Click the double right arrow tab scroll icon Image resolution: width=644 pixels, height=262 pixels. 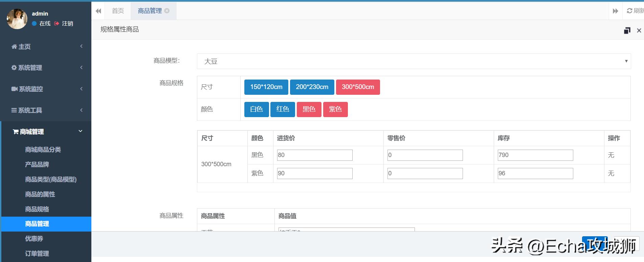pyautogui.click(x=615, y=11)
